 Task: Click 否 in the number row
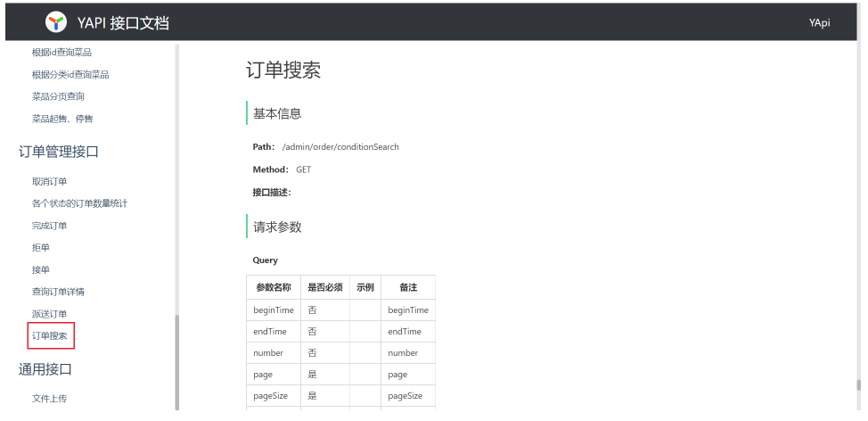click(312, 353)
